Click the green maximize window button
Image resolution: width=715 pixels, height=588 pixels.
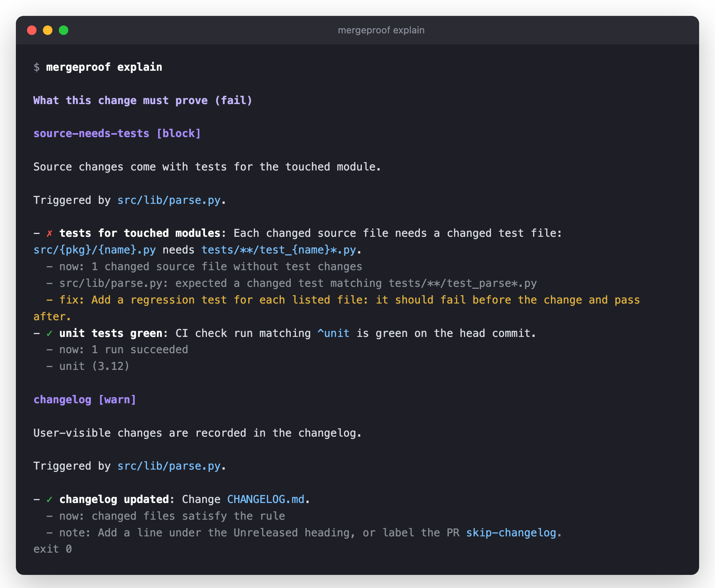[64, 30]
